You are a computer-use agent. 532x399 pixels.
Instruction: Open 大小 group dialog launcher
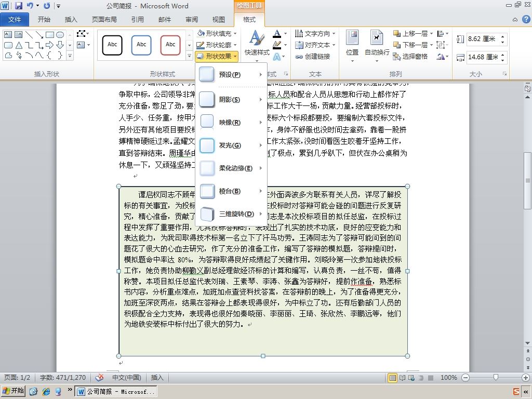coord(504,74)
